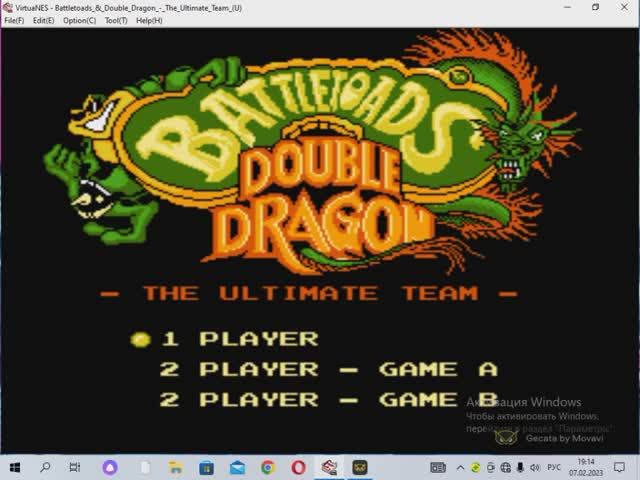Open File Explorer from the taskbar
The image size is (640, 480).
click(176, 467)
